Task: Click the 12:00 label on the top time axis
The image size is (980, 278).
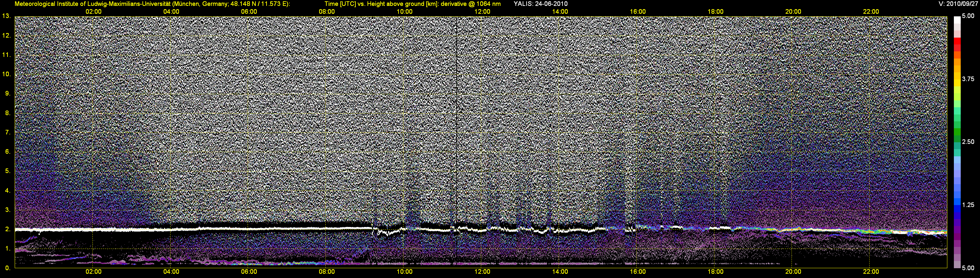Action: [482, 12]
